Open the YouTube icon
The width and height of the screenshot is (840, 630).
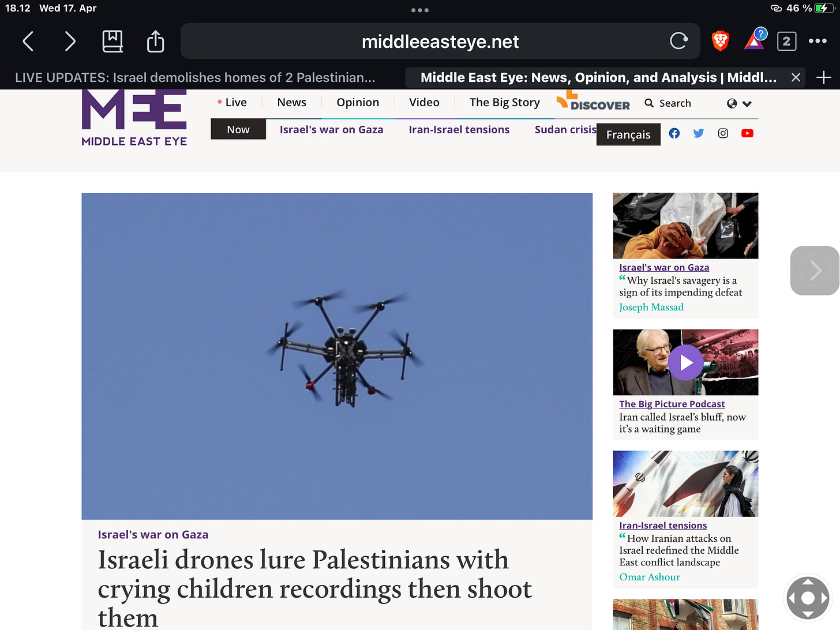(x=747, y=133)
